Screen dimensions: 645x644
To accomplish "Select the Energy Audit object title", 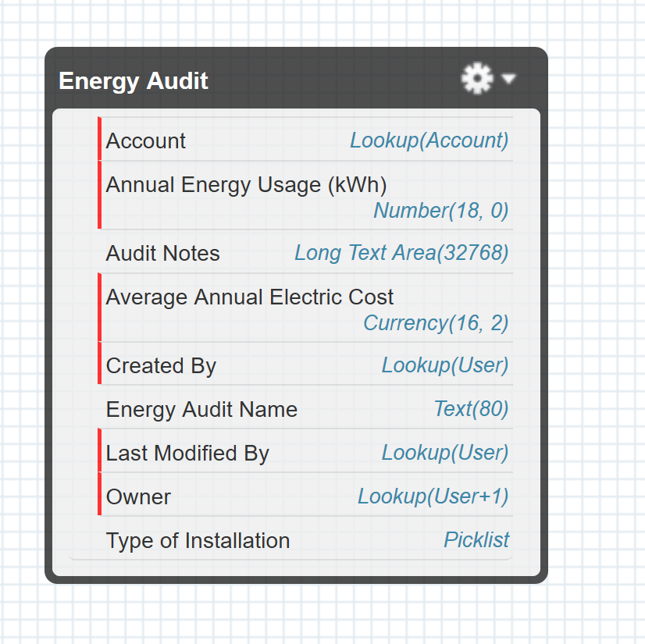I will click(x=134, y=81).
